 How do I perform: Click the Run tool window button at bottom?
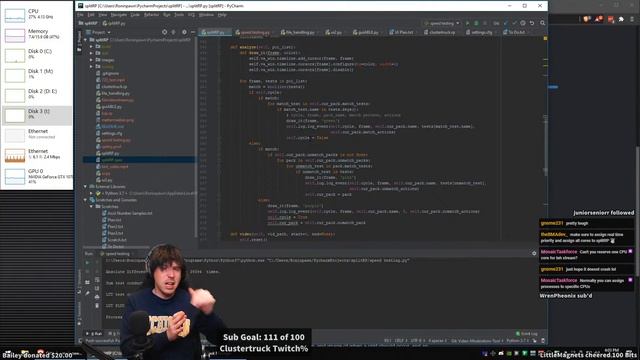click(95, 334)
